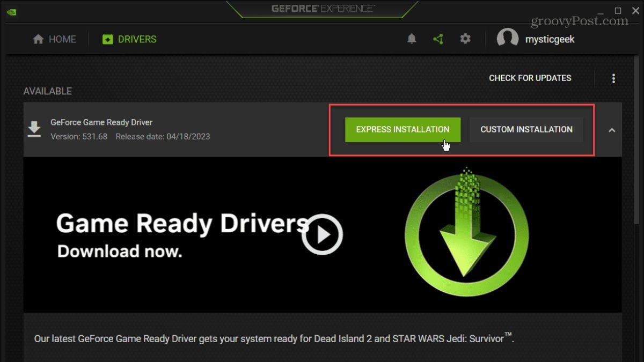Screen dimensions: 644x362
Task: Go to the HOME tab
Action: [54, 39]
